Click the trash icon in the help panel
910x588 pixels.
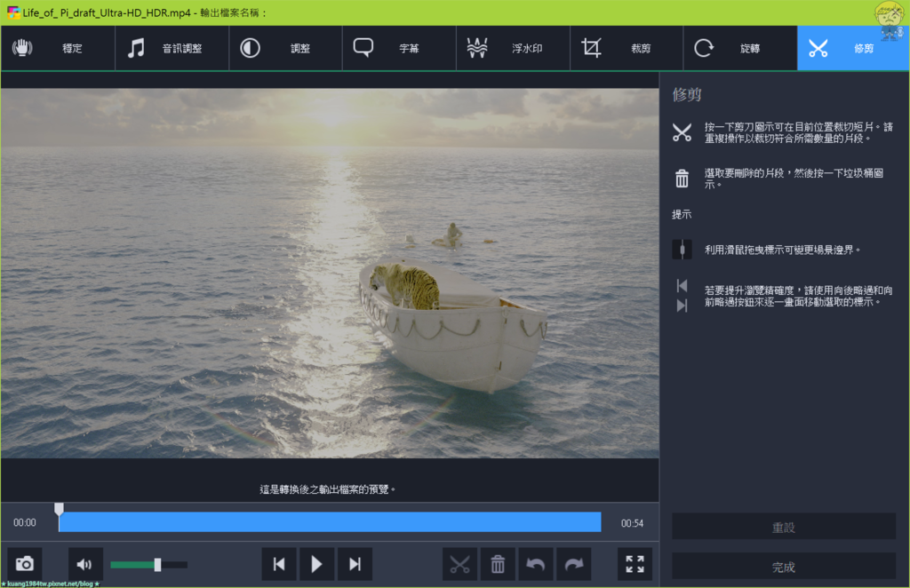[x=682, y=178]
